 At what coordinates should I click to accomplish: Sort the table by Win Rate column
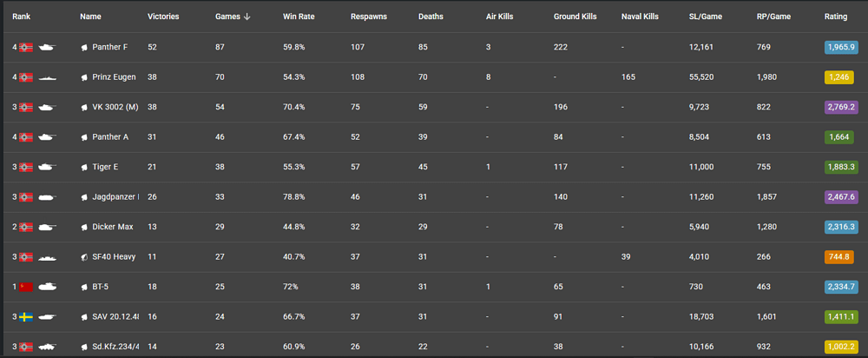click(299, 17)
